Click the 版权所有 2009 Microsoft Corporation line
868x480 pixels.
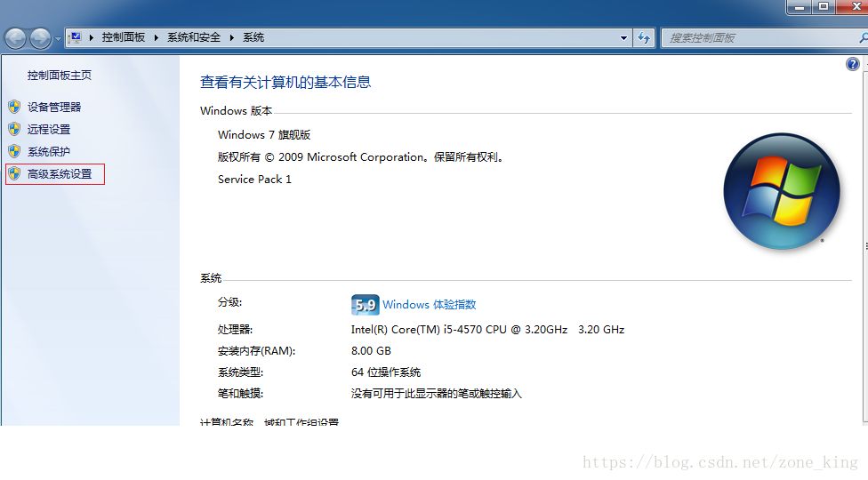[361, 157]
